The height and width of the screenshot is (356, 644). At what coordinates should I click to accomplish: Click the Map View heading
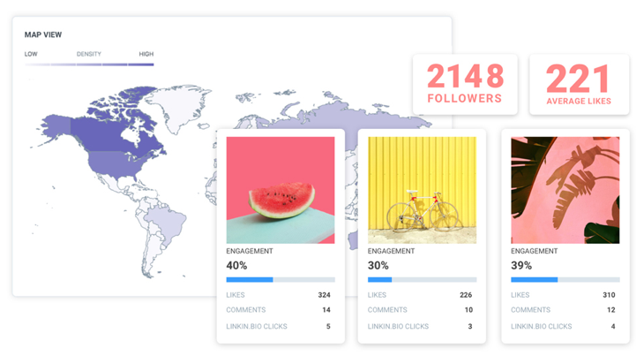(43, 34)
